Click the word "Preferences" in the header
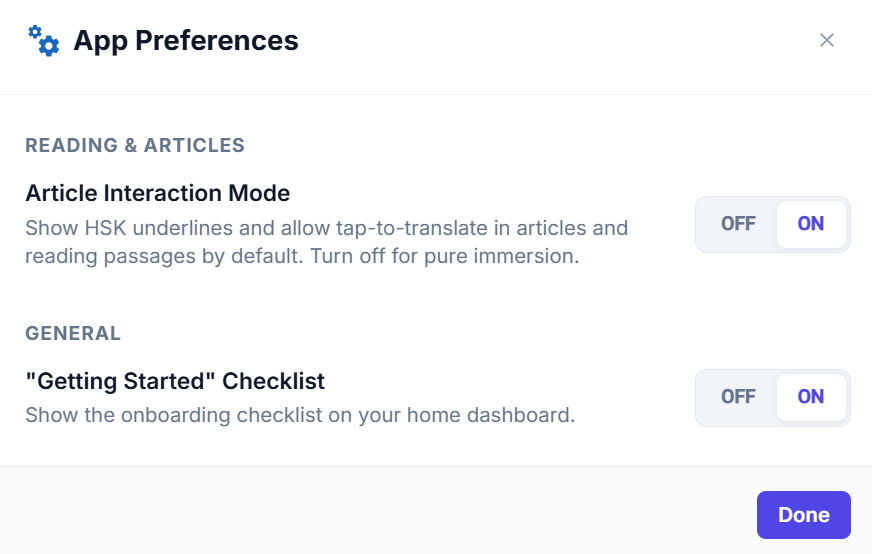 click(x=217, y=41)
